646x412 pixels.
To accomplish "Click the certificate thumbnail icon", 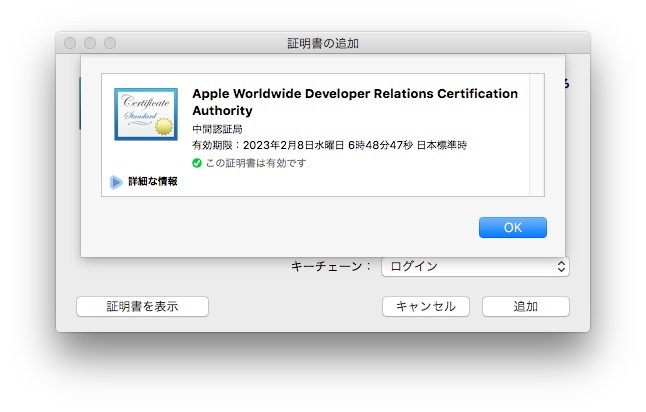I will coord(146,114).
